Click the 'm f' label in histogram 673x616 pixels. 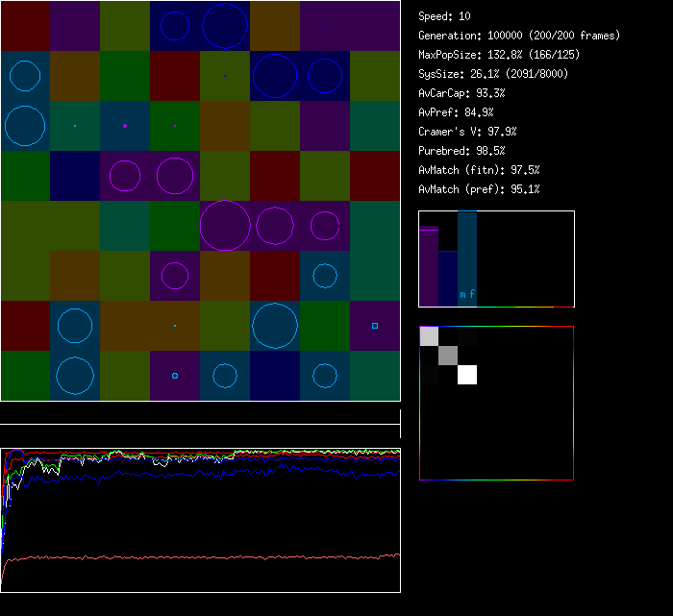pyautogui.click(x=467, y=294)
